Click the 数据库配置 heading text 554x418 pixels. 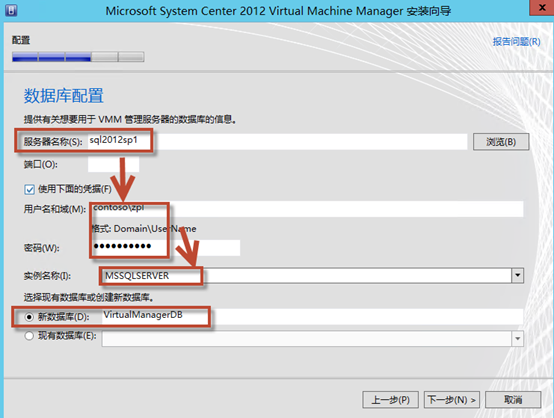click(64, 96)
